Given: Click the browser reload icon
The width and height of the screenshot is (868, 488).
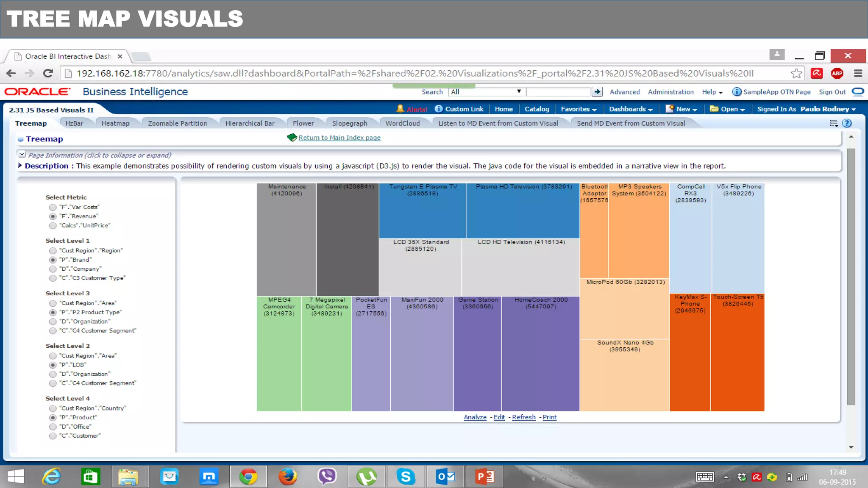Looking at the screenshot, I should click(48, 73).
